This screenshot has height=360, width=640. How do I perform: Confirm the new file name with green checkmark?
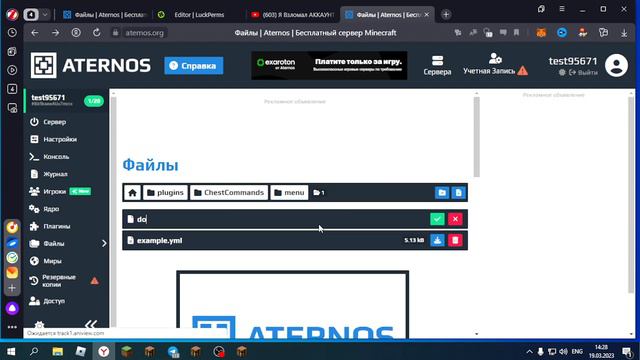click(437, 219)
